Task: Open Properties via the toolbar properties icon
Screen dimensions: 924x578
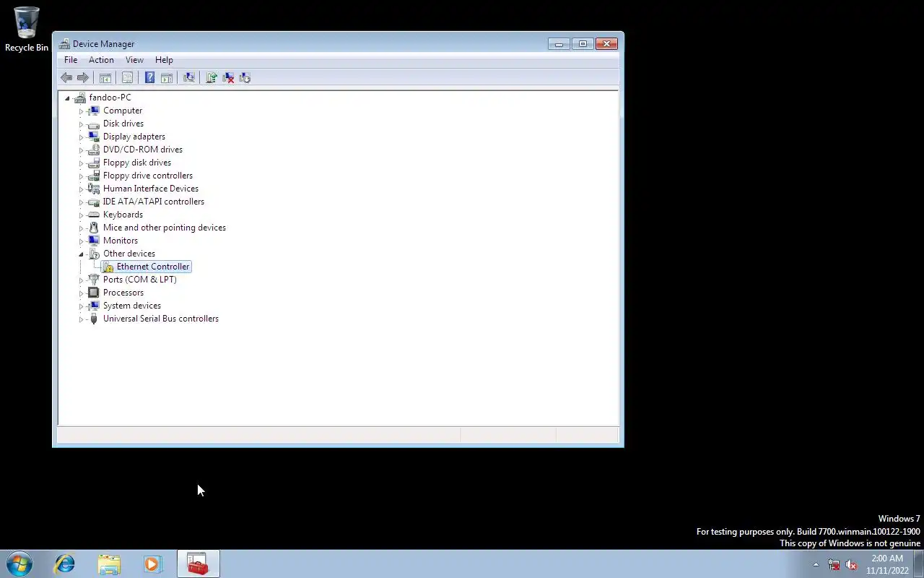Action: (127, 77)
